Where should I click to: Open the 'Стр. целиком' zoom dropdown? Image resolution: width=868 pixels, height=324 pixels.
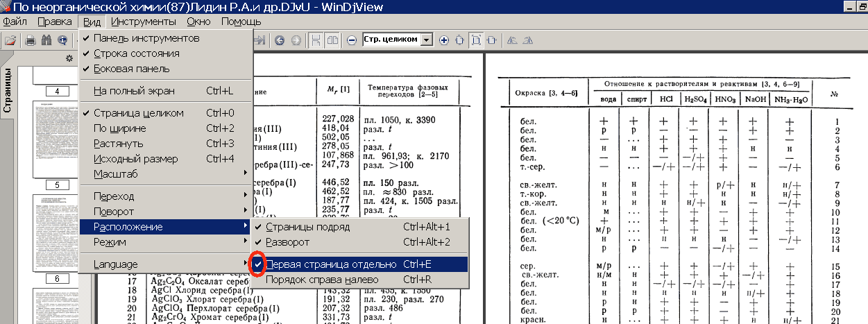point(427,40)
